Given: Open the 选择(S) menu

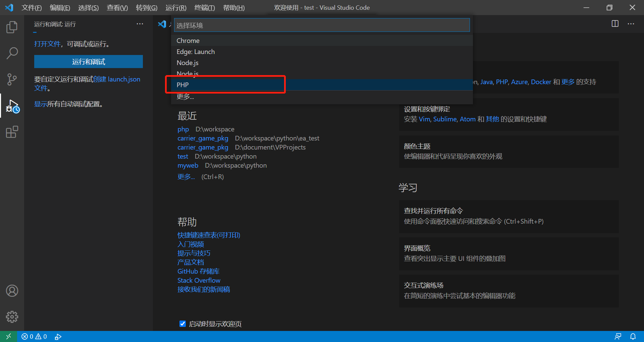Looking at the screenshot, I should click(x=89, y=8).
